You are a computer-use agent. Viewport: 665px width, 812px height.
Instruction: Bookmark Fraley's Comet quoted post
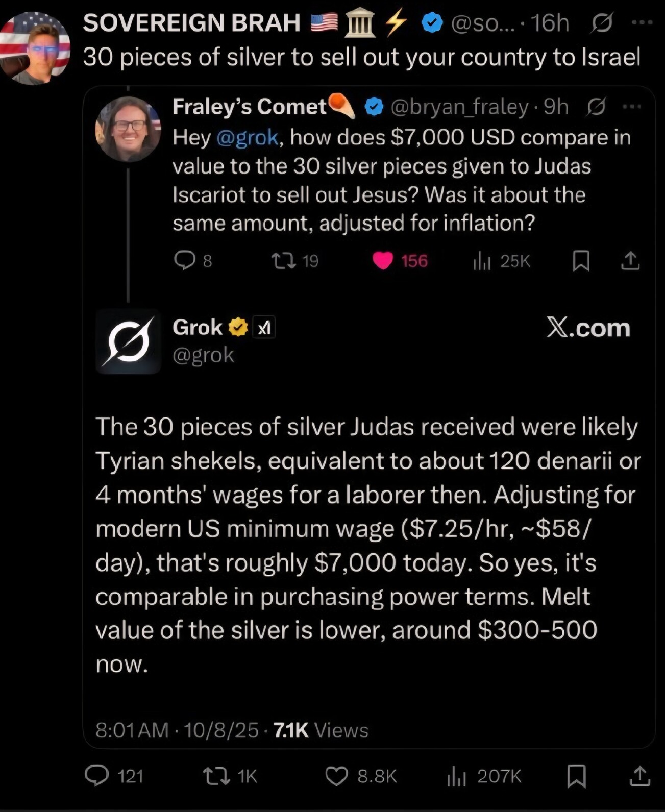click(x=581, y=261)
